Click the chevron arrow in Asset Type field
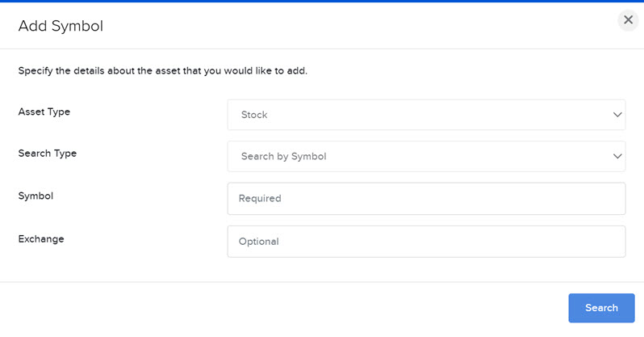The image size is (644, 337). pos(617,115)
